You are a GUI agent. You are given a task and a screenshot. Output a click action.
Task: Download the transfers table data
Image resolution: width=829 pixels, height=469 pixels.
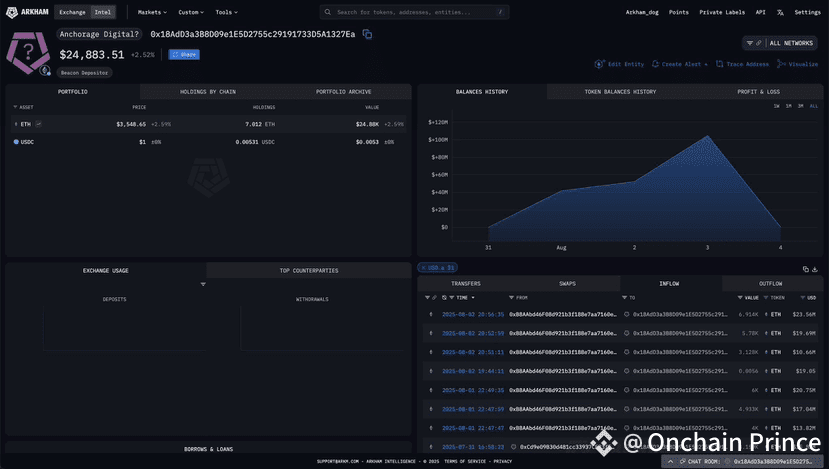[815, 269]
